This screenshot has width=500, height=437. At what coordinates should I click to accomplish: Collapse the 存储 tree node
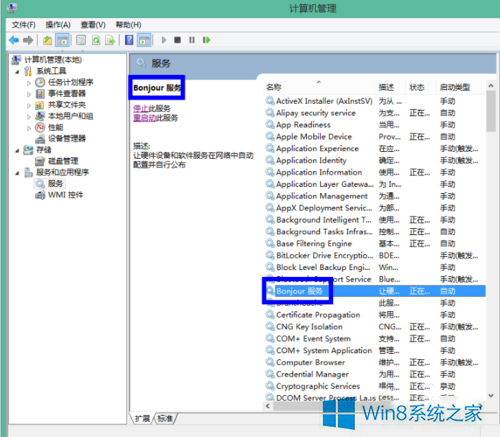tap(17, 151)
